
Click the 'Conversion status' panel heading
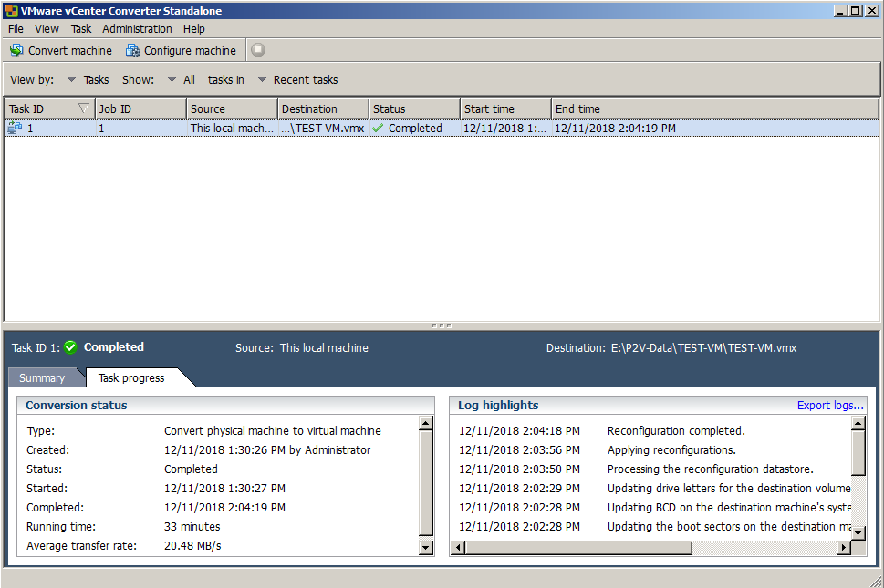pos(76,406)
